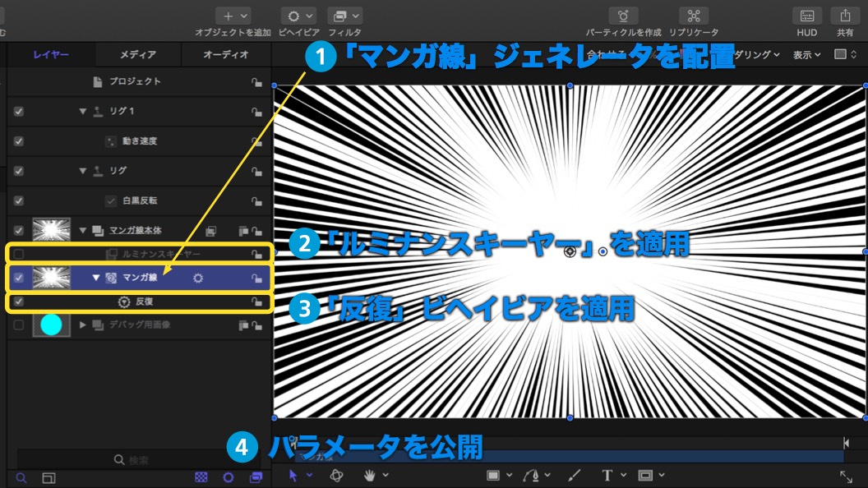Toggle the filters stack display icon at bottom
Viewport: 868px width, 488px height.
tap(256, 477)
